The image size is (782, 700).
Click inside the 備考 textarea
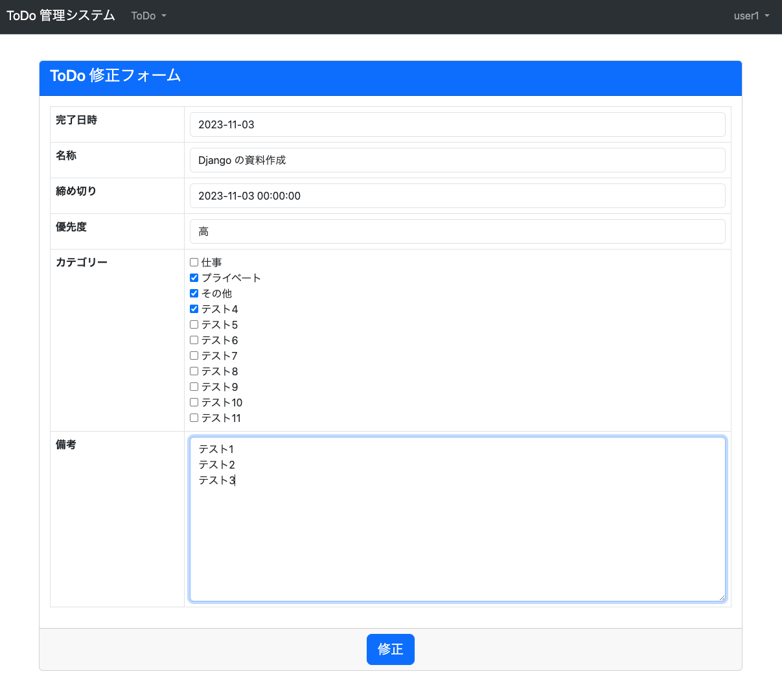coord(457,519)
